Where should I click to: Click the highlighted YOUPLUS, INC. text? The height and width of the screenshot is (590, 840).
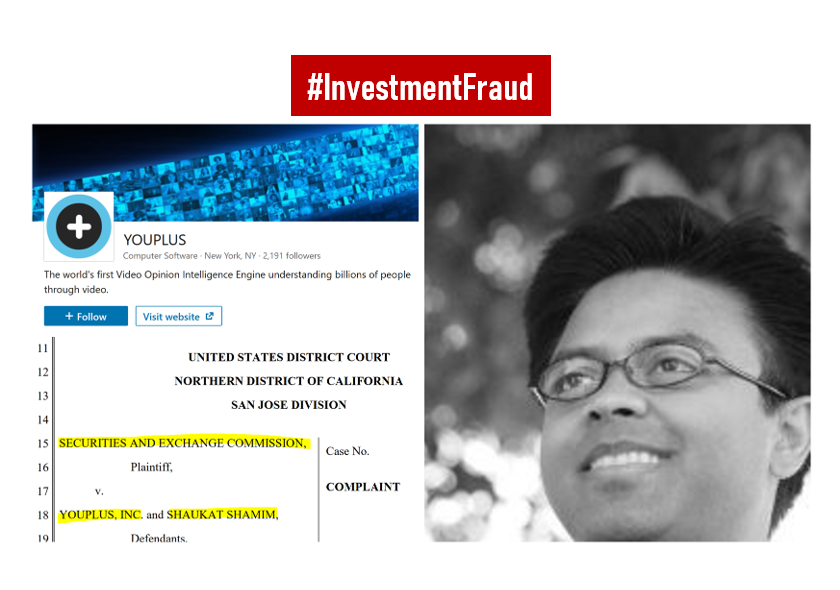tap(100, 515)
